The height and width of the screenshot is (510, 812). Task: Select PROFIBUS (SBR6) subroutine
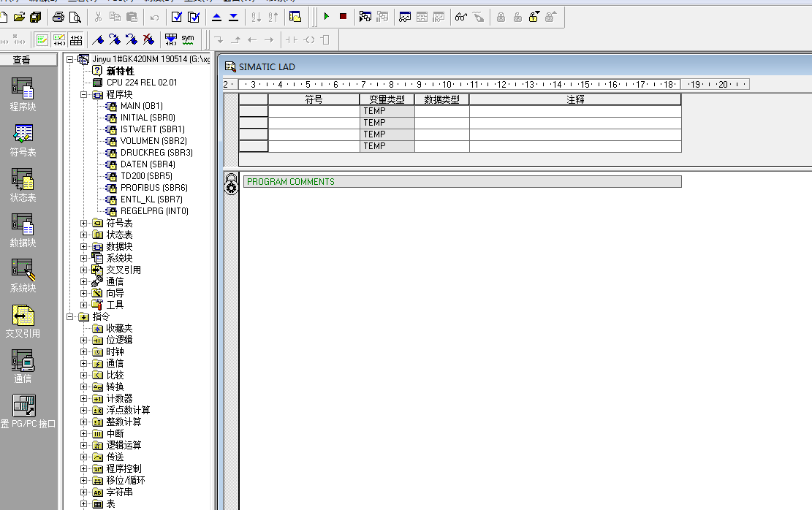point(153,188)
